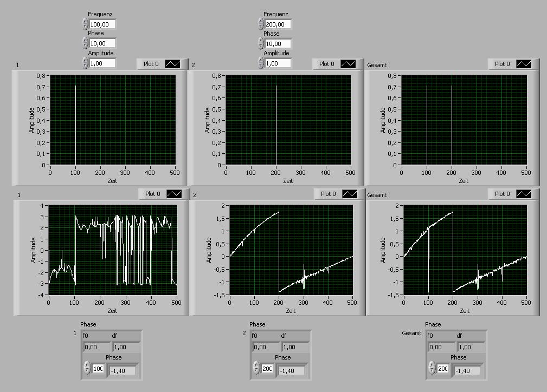Click the Plot 0 line-style icon of upper graph 2
Screen dimensions: 547x392
[348, 64]
